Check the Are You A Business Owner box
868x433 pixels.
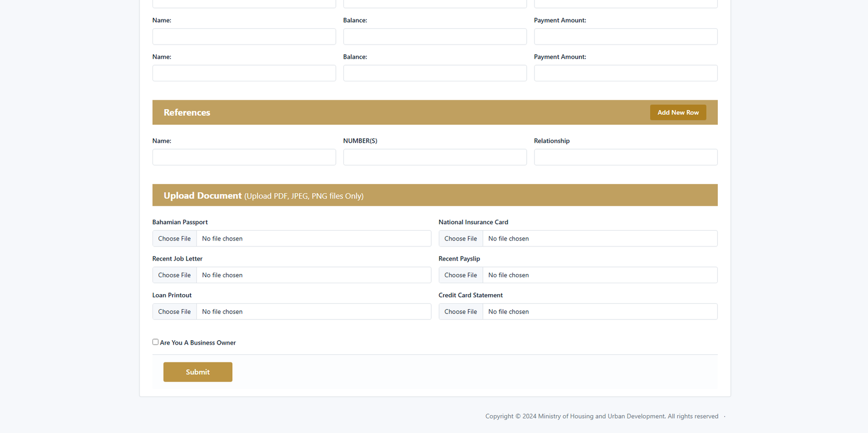(156, 342)
